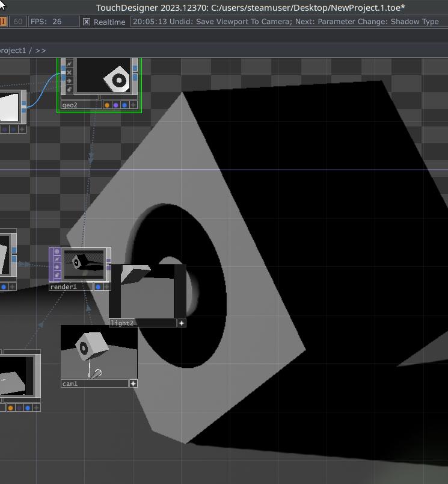The image size is (448, 484).
Task: Click the FPS value field
Action: 54,22
